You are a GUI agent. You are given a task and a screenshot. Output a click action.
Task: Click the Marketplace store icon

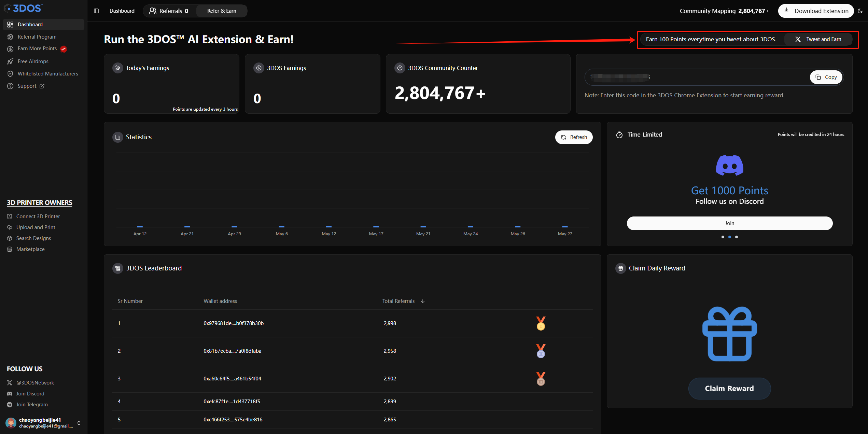click(10, 249)
